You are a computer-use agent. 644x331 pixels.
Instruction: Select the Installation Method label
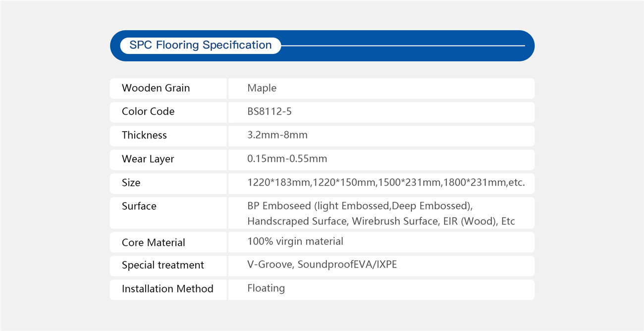click(167, 289)
